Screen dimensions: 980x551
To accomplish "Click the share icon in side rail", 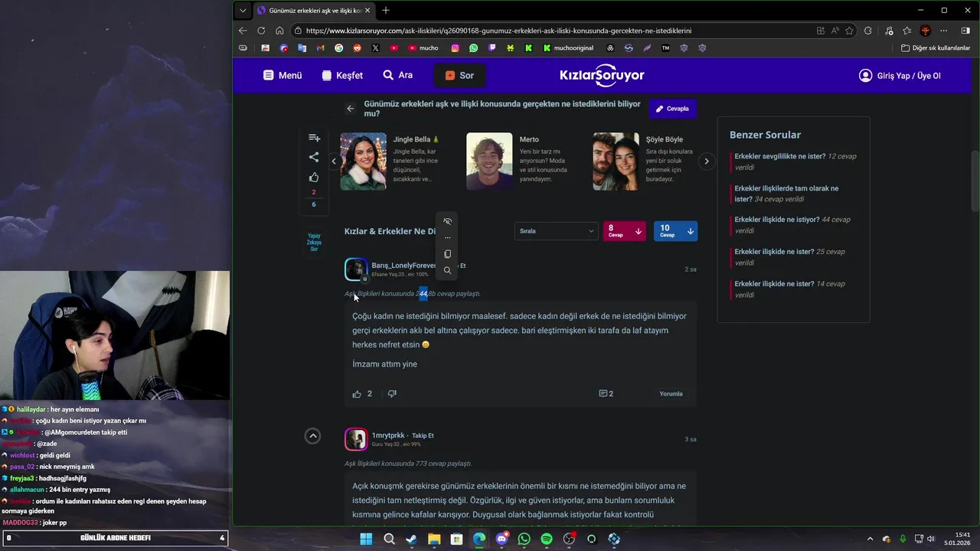I will (314, 157).
